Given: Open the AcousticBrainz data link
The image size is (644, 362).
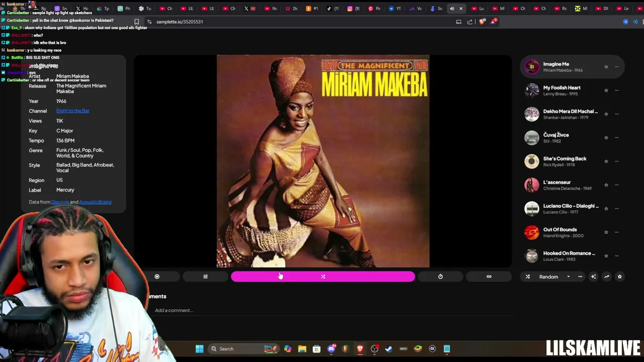Looking at the screenshot, I should click(x=95, y=202).
